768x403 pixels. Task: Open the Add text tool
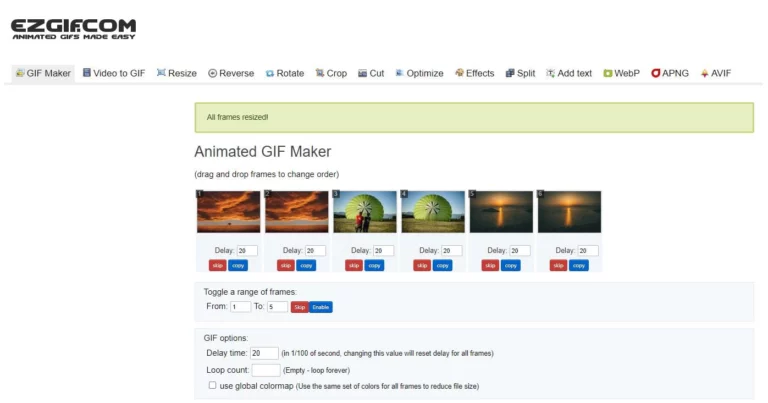pos(569,73)
